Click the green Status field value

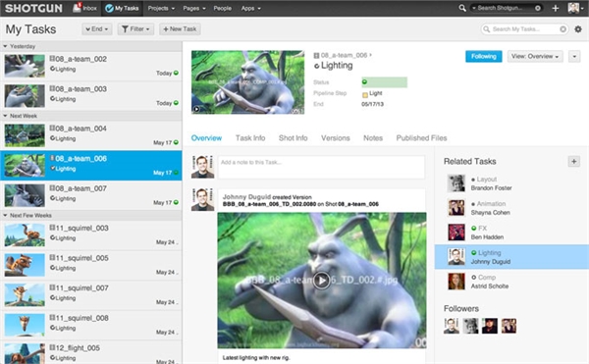point(384,81)
